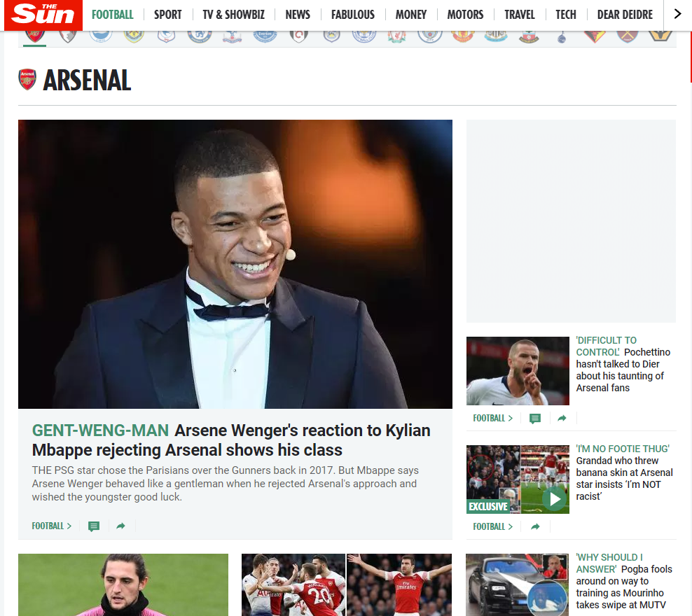Select the Arsenal crest in club row
The image size is (692, 616).
tap(35, 36)
